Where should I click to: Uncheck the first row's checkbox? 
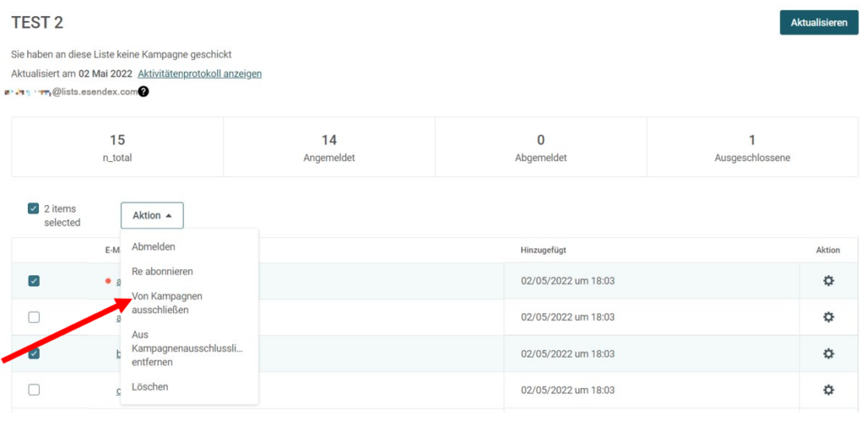point(34,281)
